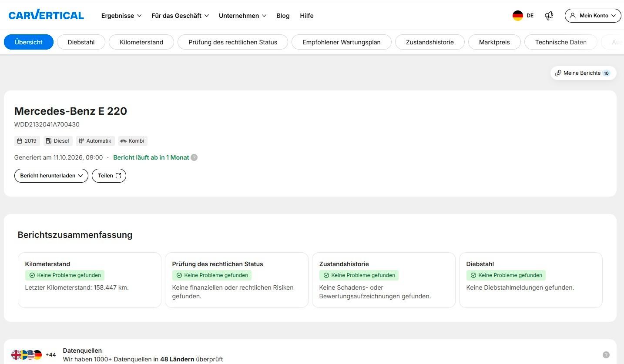Open the Bericht herunterladen dropdown

(x=51, y=176)
